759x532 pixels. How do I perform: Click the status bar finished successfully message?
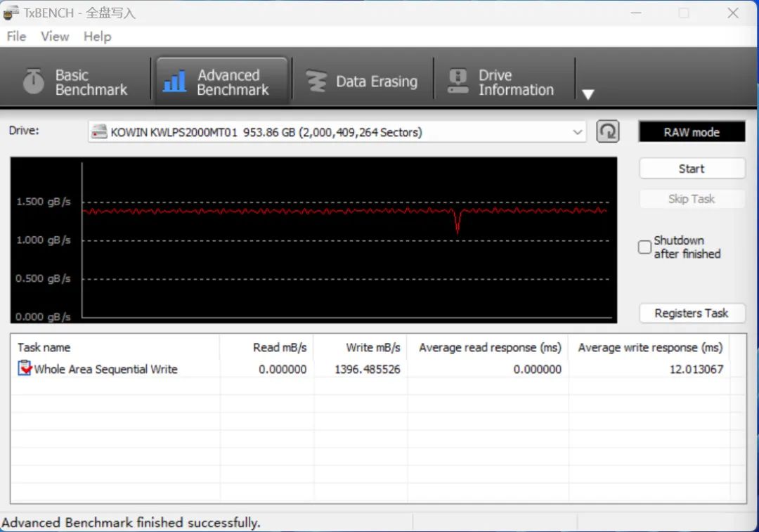click(131, 523)
